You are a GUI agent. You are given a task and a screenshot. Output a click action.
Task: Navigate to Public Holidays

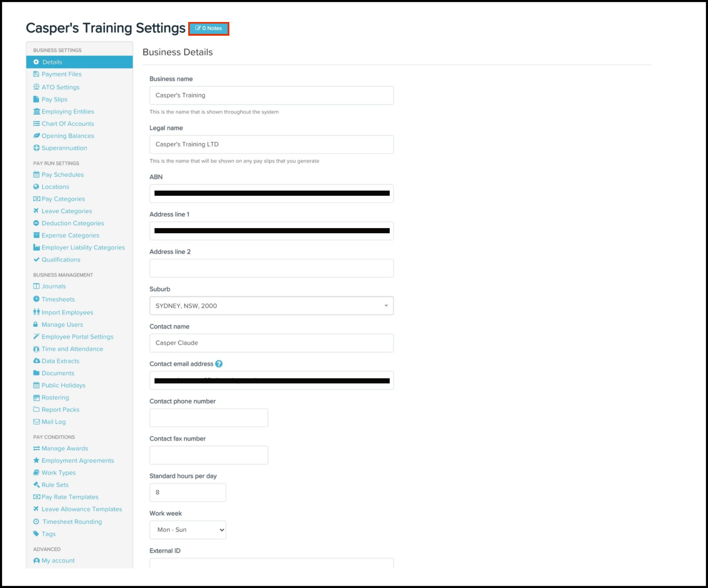tap(64, 385)
